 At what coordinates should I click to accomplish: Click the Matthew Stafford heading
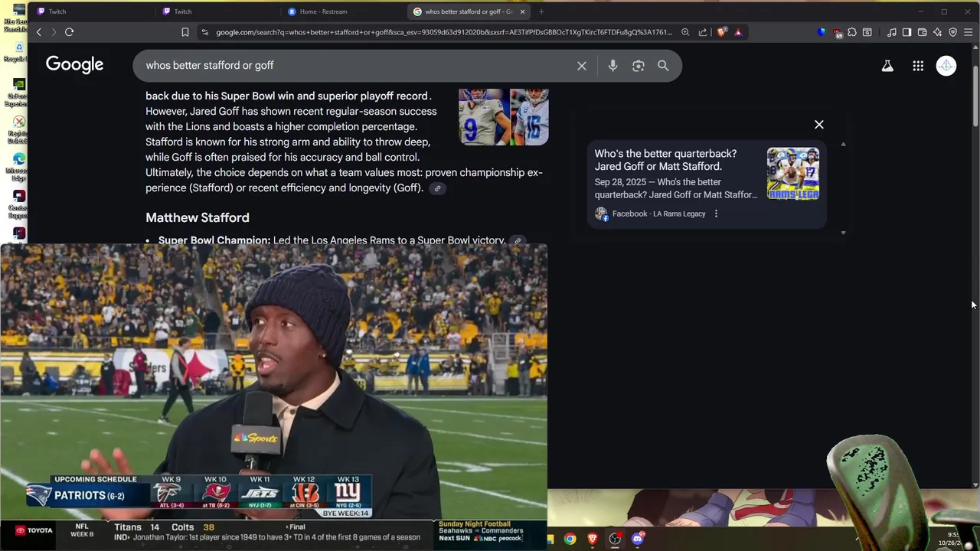pos(198,217)
